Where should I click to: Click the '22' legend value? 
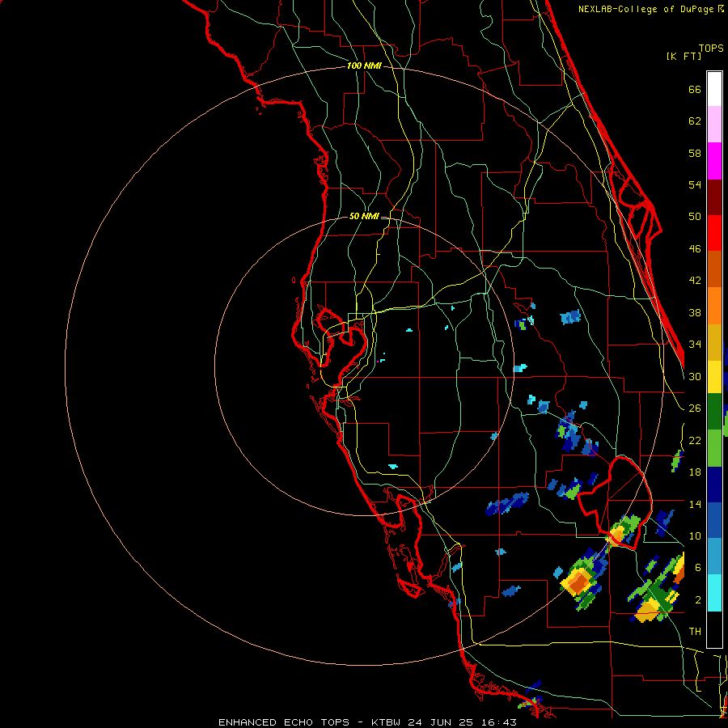(695, 440)
